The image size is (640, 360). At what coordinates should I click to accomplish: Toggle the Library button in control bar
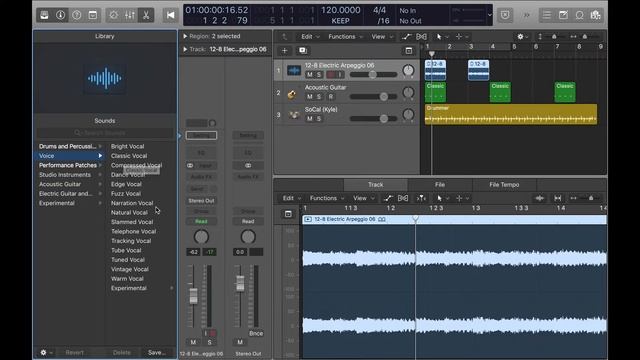coord(44,15)
